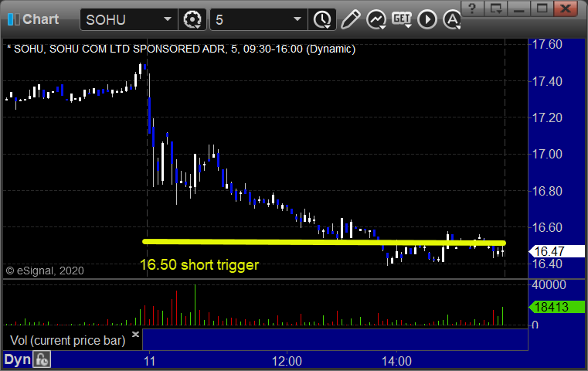Click the 40000 volume axis label
The image size is (588, 371).
click(x=549, y=284)
